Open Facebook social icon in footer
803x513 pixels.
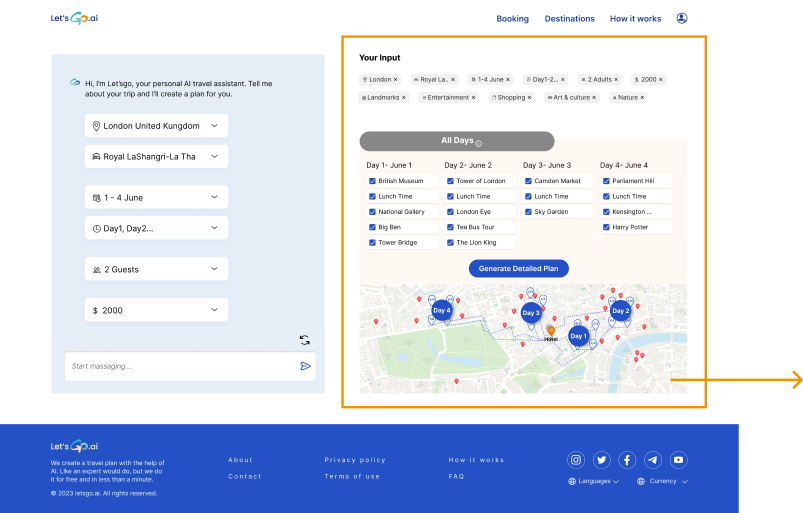coord(627,460)
